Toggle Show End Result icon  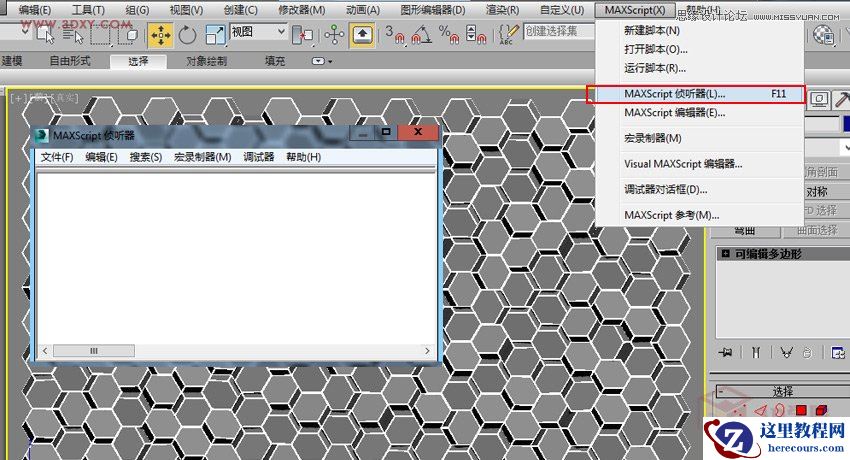coord(756,353)
